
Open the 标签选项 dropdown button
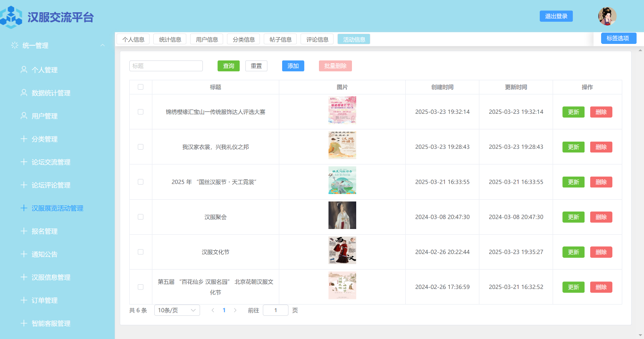click(619, 38)
